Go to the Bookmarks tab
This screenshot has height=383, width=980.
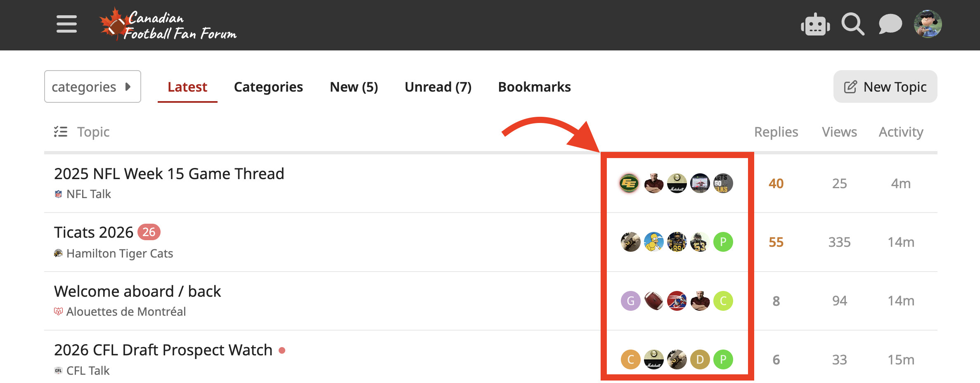[x=534, y=87]
